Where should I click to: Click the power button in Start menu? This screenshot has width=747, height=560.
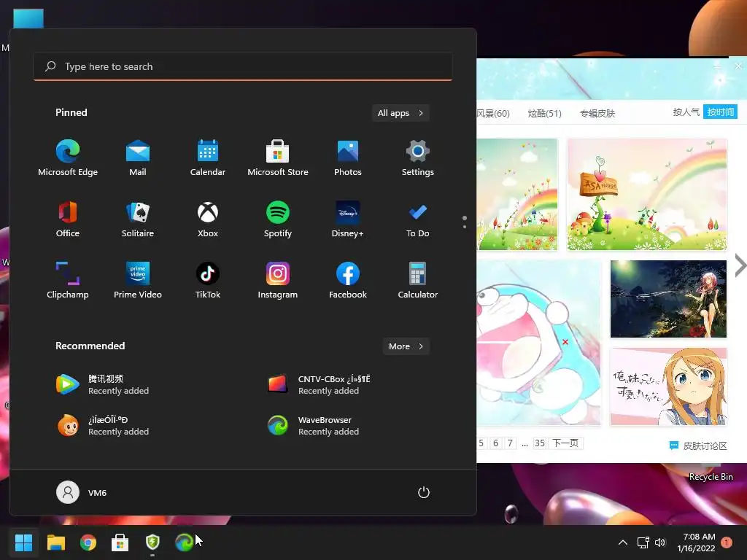(424, 492)
